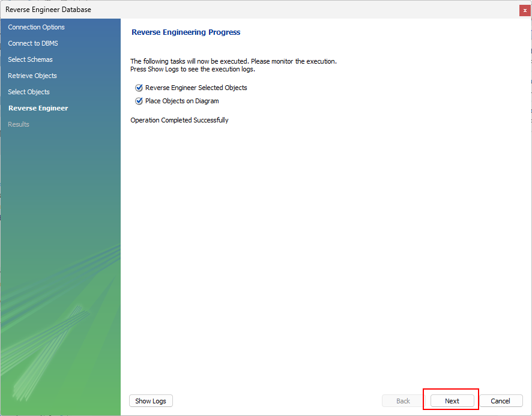Click the disabled Back button
Screen dimensions: 532x416
[x=403, y=401]
